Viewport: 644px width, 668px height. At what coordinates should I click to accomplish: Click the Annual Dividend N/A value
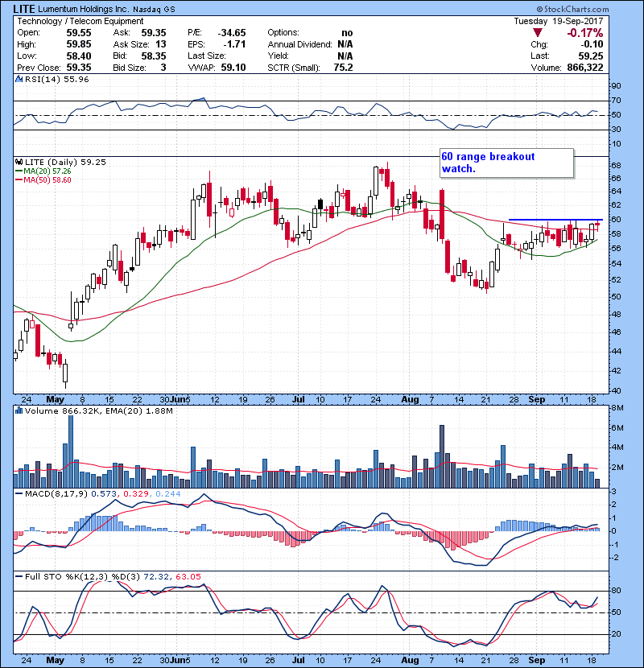[x=345, y=44]
